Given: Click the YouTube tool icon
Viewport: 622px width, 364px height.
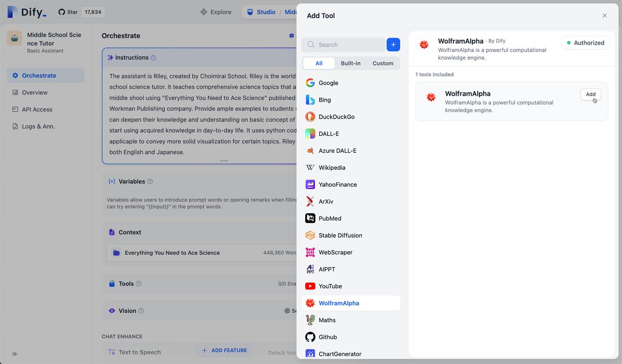Looking at the screenshot, I should 310,286.
